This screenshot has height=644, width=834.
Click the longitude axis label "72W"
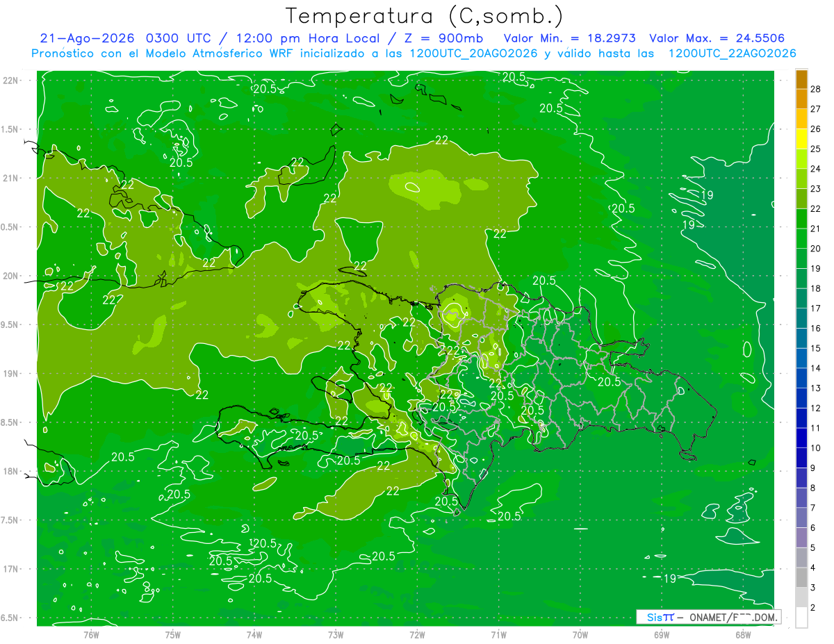coord(417,634)
